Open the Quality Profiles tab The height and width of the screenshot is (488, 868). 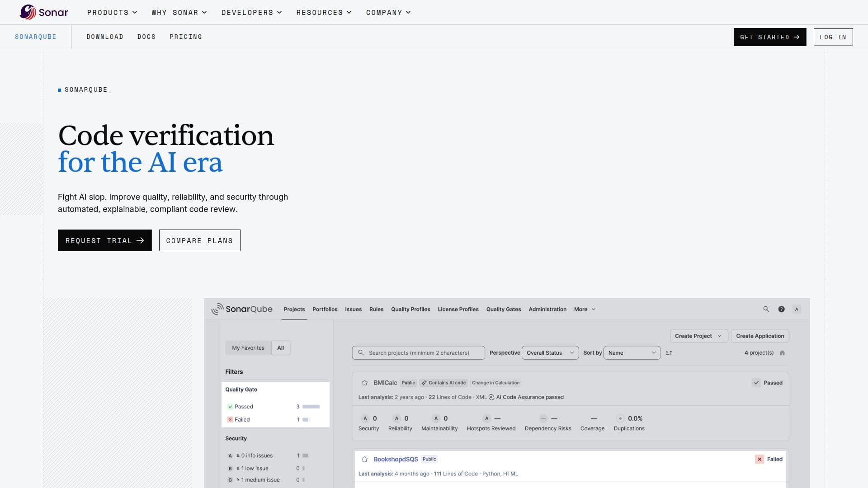click(x=410, y=310)
